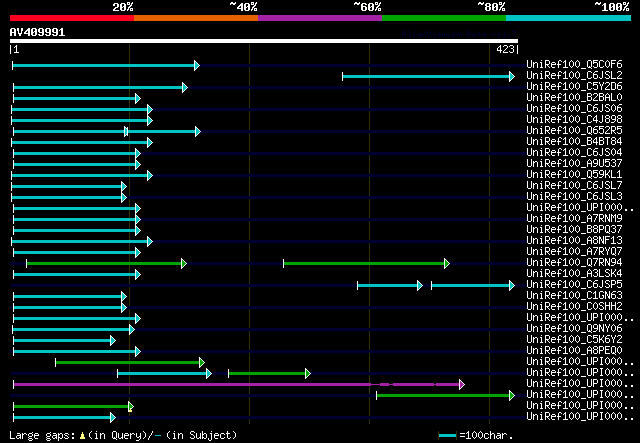Click the white AV409991 query sequence bar
This screenshot has height=443, width=640.
coord(264,41)
